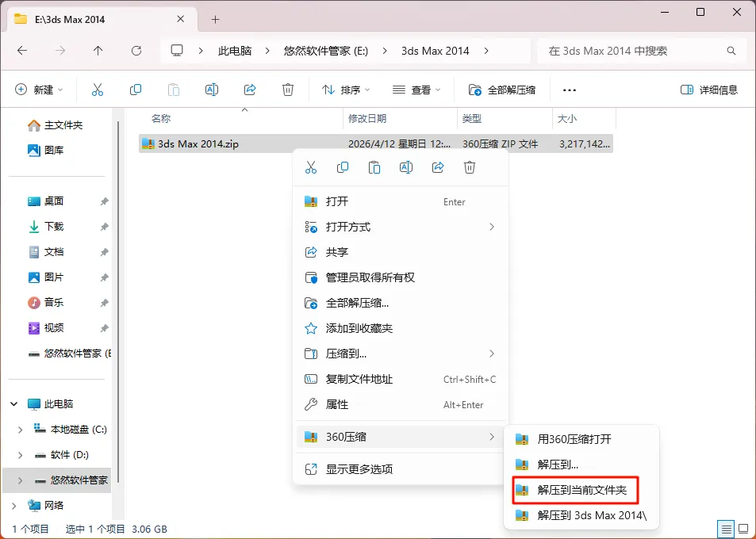Select the 3ds Max 2014.zip file
The width and height of the screenshot is (756, 539).
(376, 143)
